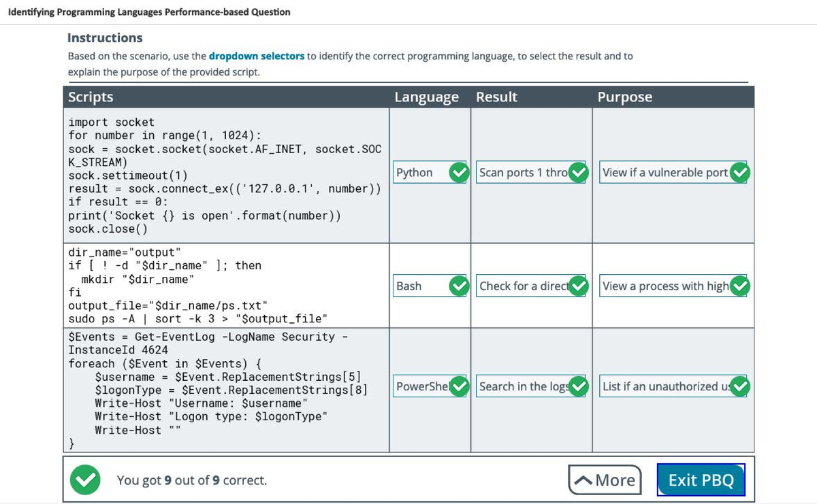Click the green checkmark beside the Bash dropdown
This screenshot has width=817, height=504.
pyautogui.click(x=460, y=286)
